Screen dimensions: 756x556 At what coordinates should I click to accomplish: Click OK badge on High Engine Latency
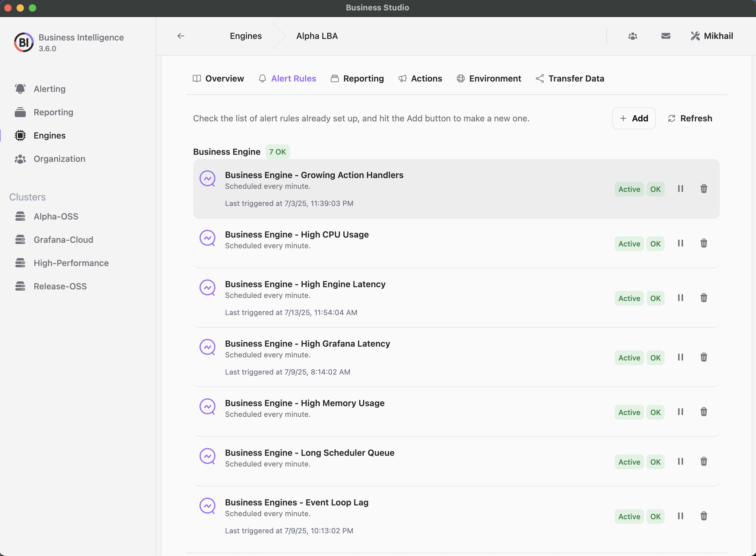tap(655, 298)
